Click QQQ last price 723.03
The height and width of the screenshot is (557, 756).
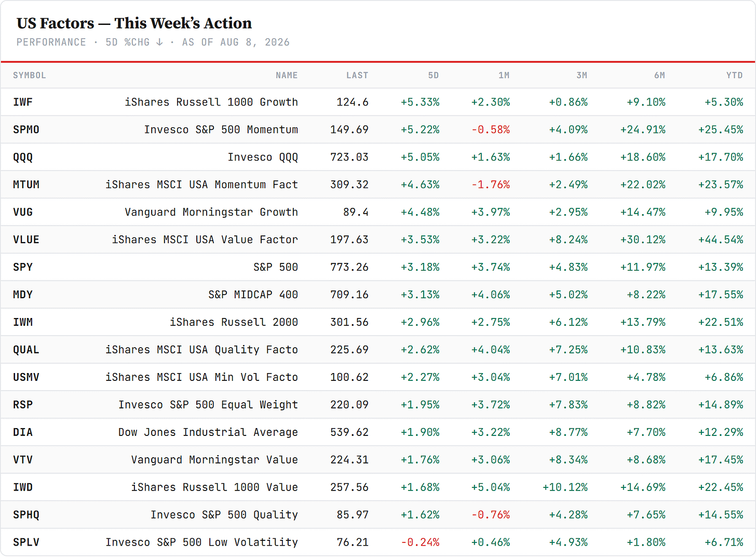[349, 157]
